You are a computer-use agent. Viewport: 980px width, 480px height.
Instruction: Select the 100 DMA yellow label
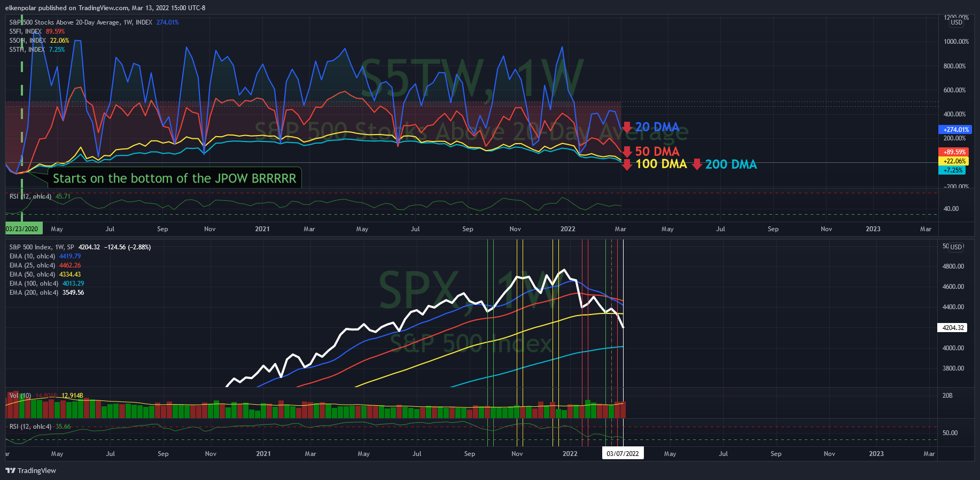(661, 164)
